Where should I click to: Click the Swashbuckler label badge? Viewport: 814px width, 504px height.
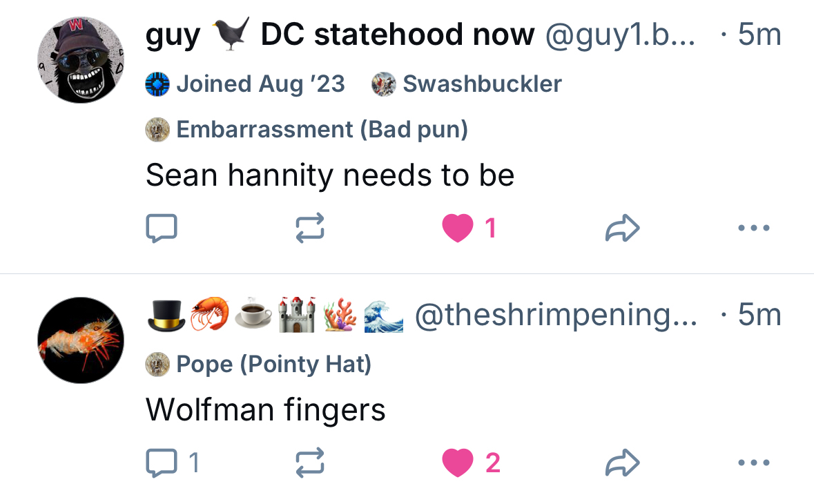pos(467,84)
